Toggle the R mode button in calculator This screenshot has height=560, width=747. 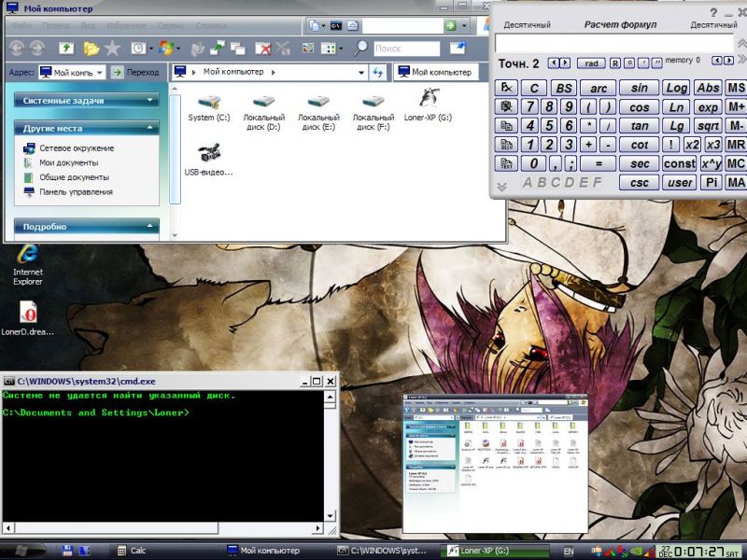(615, 63)
